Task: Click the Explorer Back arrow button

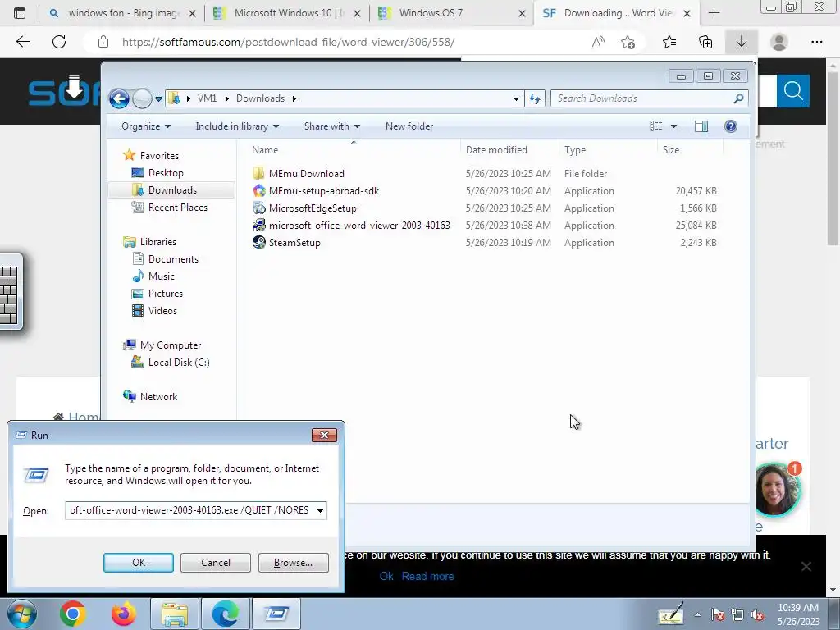Action: coord(119,98)
